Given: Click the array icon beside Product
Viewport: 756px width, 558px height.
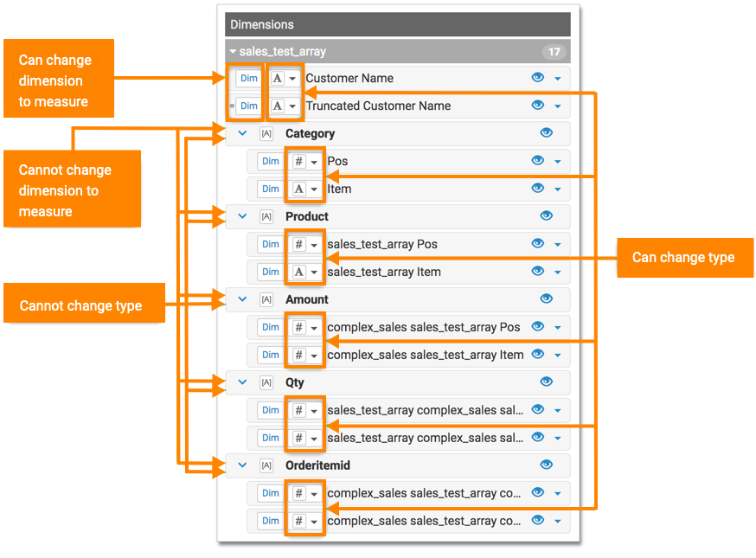Looking at the screenshot, I should point(266,217).
